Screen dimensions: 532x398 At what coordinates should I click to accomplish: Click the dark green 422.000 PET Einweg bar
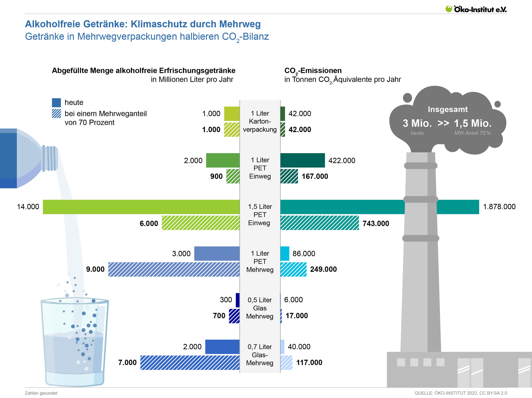click(302, 160)
